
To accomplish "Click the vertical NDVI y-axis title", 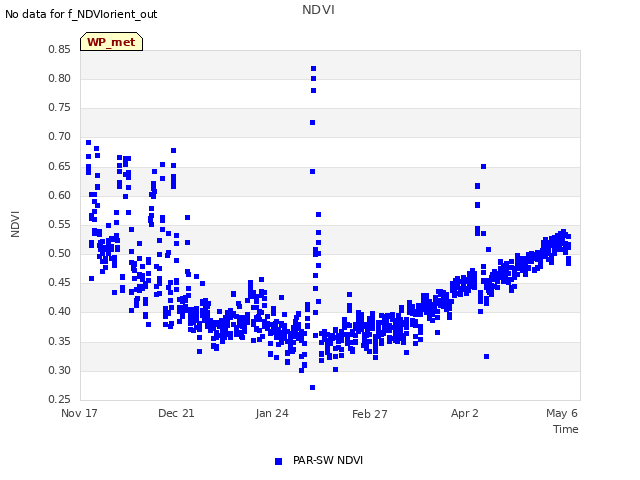I will point(15,224).
